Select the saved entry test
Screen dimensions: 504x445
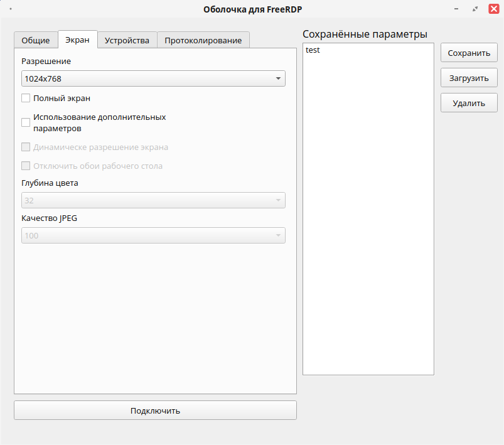(313, 50)
